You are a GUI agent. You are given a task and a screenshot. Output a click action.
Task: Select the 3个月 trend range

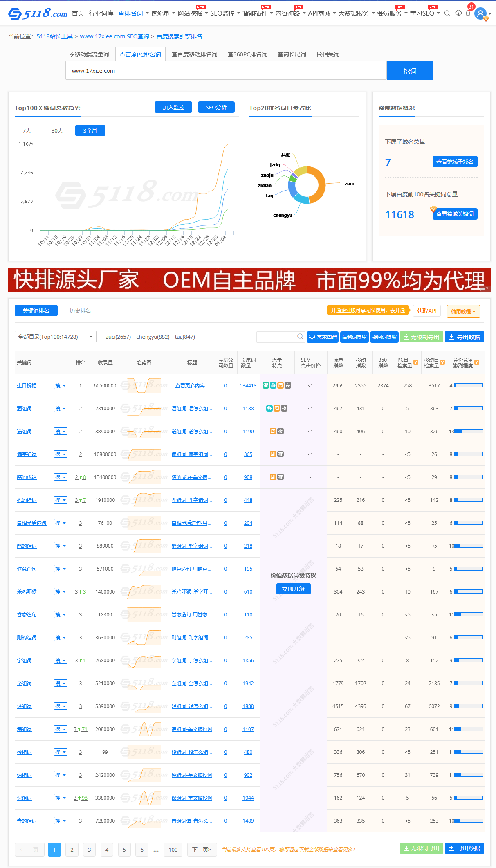90,130
